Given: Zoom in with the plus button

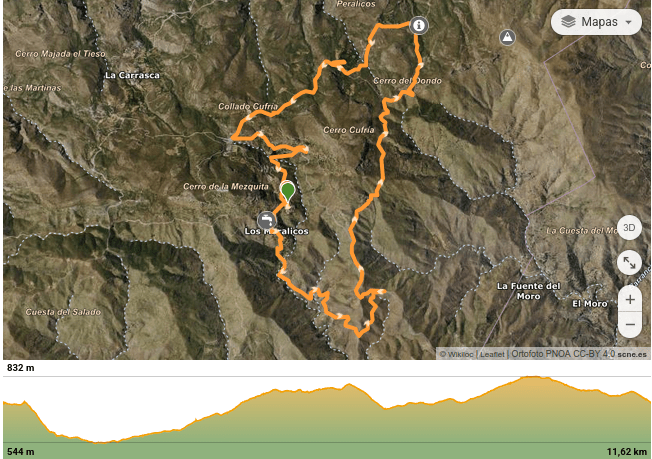Looking at the screenshot, I should [x=630, y=299].
